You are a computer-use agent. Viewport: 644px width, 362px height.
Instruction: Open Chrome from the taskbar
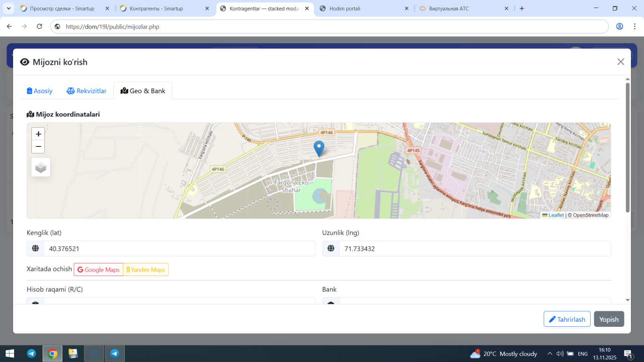coord(52,353)
